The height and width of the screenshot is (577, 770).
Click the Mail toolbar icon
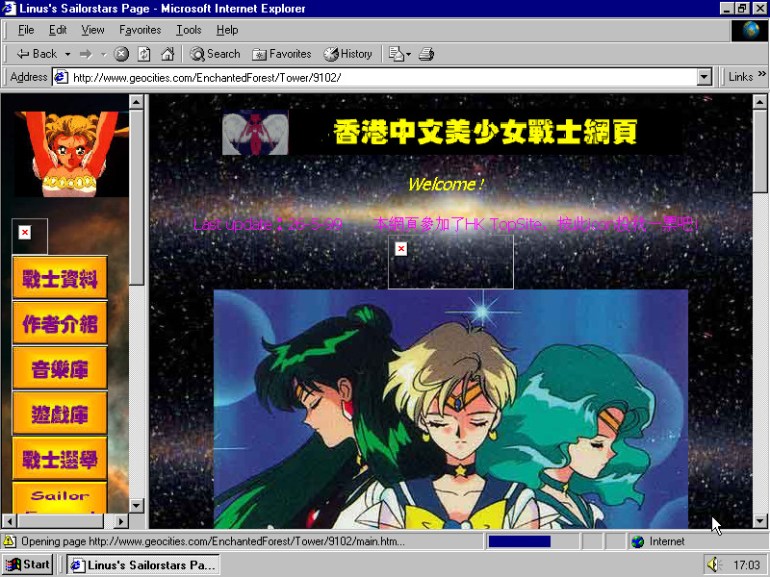click(395, 54)
